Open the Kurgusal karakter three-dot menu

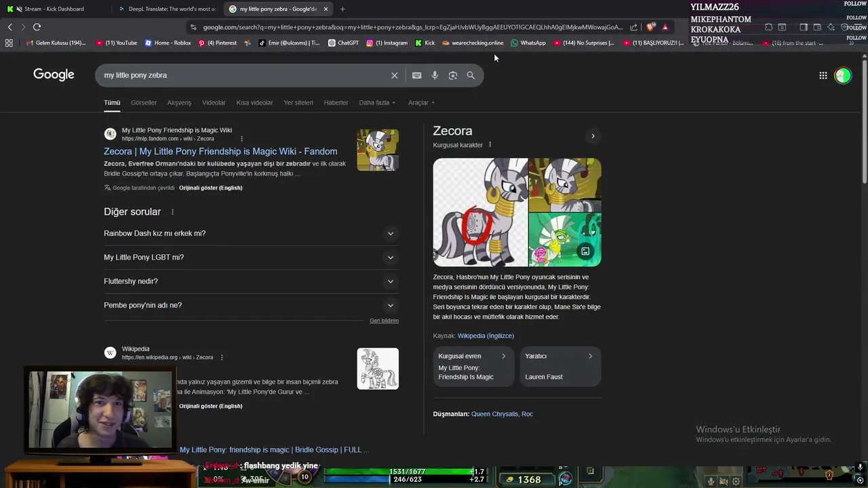point(490,144)
